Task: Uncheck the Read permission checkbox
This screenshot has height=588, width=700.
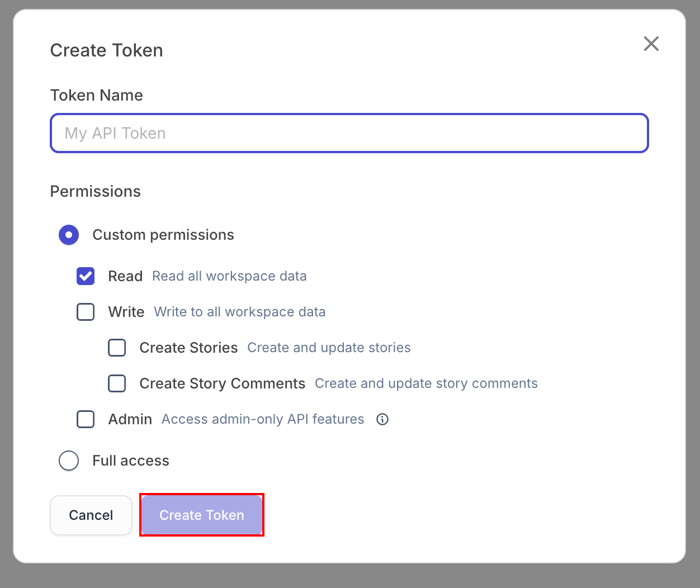Action: point(86,276)
